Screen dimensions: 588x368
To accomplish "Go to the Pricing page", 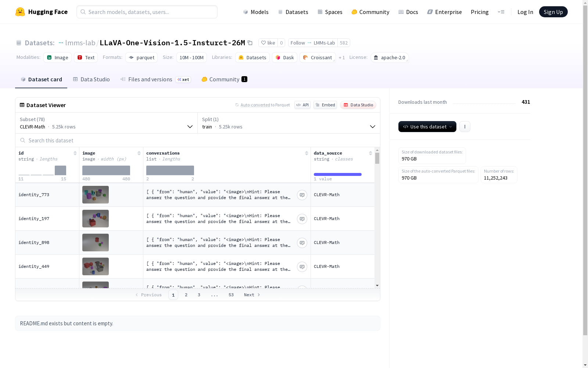I will click(x=480, y=12).
